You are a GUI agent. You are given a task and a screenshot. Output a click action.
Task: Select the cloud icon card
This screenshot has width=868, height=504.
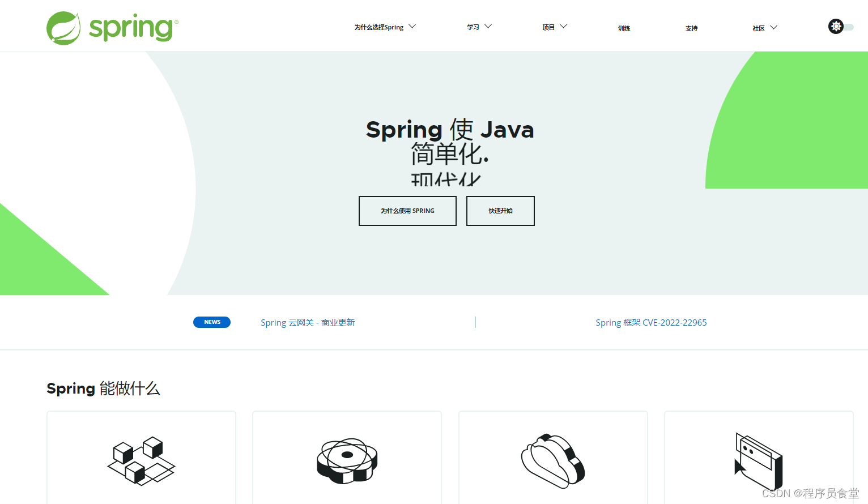[553, 458]
